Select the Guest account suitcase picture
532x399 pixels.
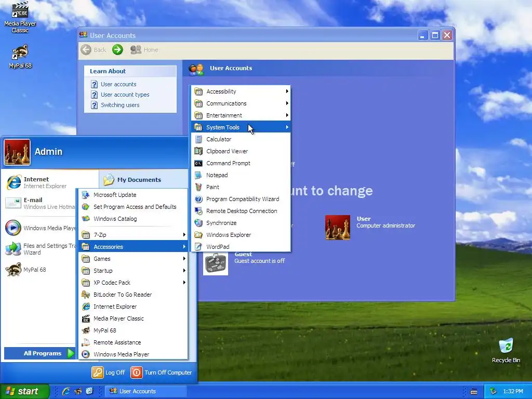(216, 263)
